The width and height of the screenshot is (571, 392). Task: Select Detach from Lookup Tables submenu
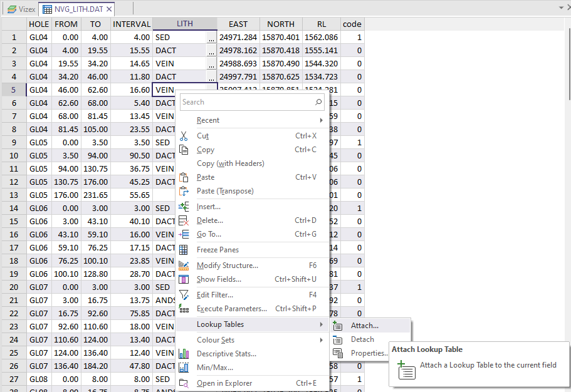(x=362, y=339)
